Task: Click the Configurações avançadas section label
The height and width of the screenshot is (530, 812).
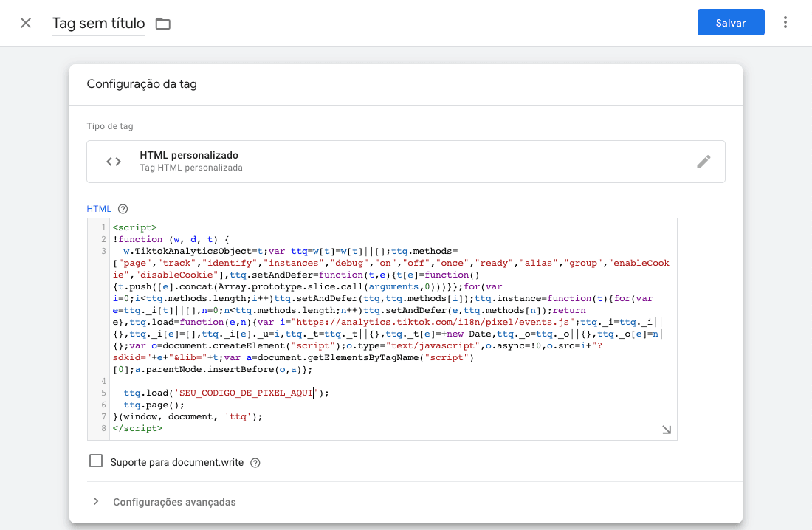Action: (x=174, y=502)
